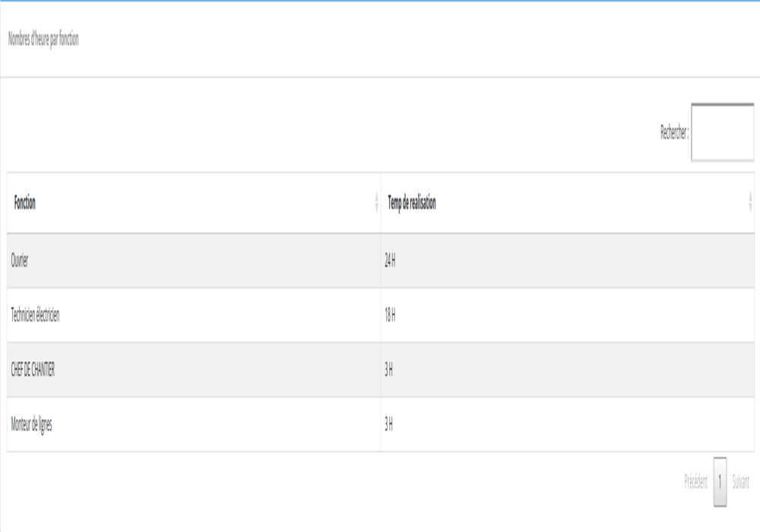Screen dimensions: 760x532
Task: Click the Rechercher label text
Action: coord(674,132)
